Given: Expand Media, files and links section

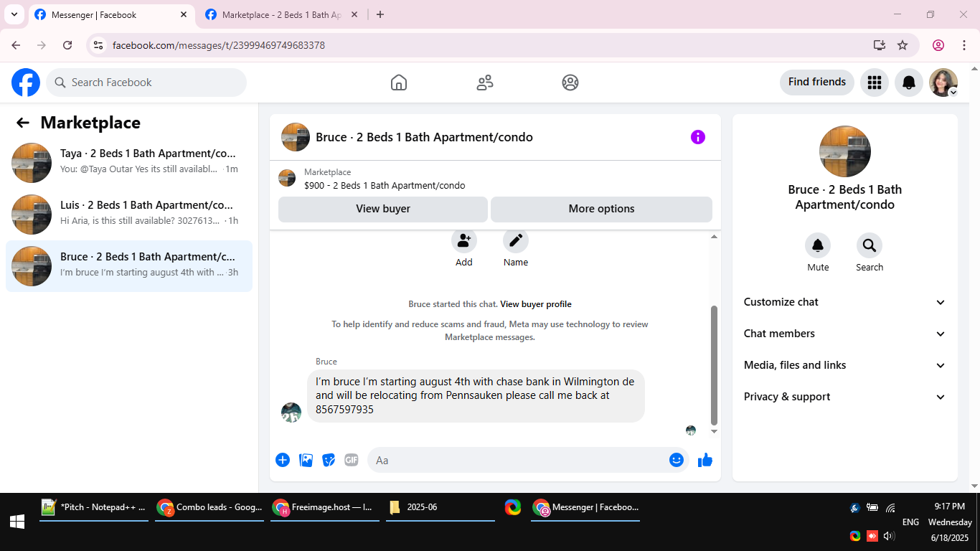Looking at the screenshot, I should pyautogui.click(x=845, y=365).
